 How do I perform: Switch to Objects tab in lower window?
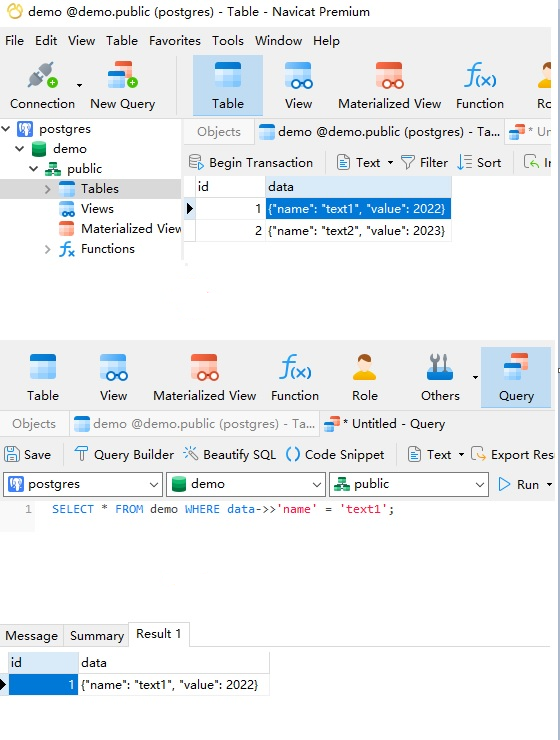pos(34,424)
